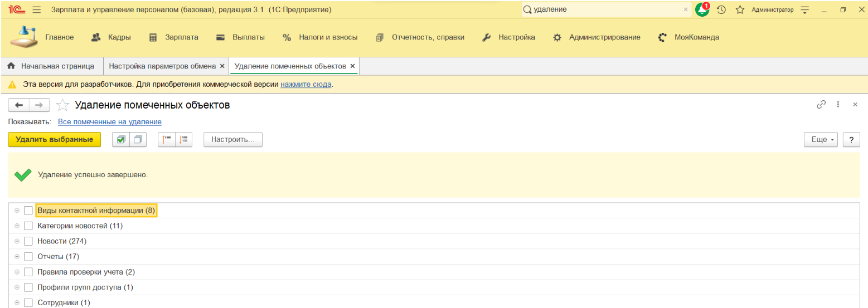The height and width of the screenshot is (308, 868).
Task: Go back with the left arrow
Action: point(19,105)
